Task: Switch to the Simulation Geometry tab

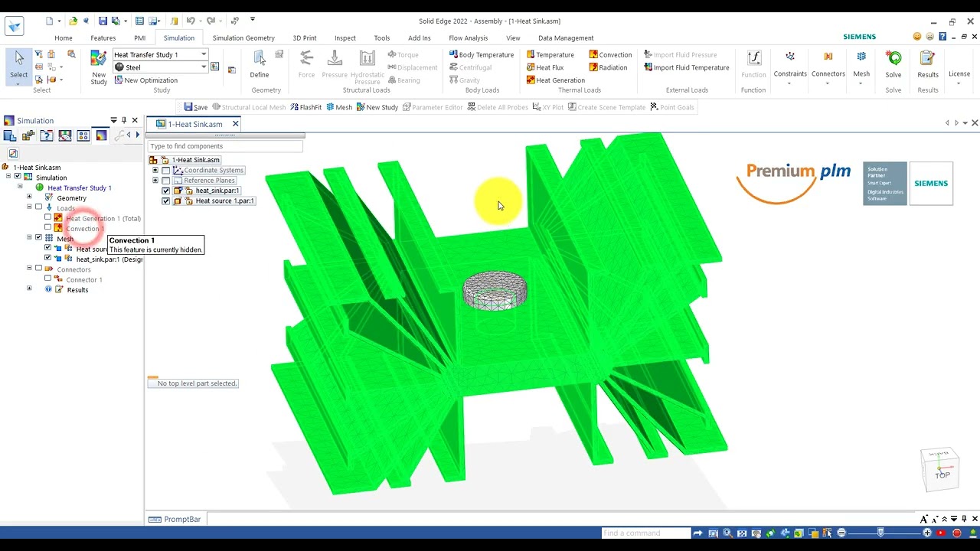Action: 243,37
